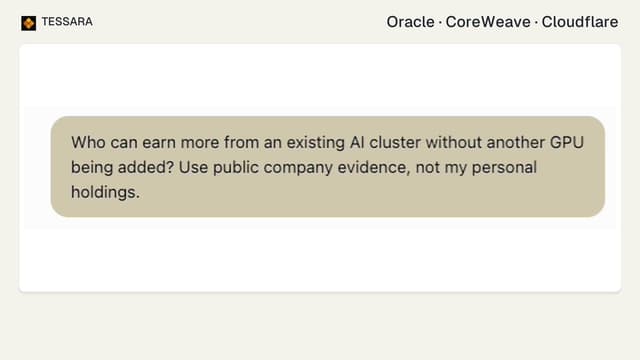640x360 pixels.
Task: Click the first dot separator after Oracle
Action: click(x=440, y=22)
